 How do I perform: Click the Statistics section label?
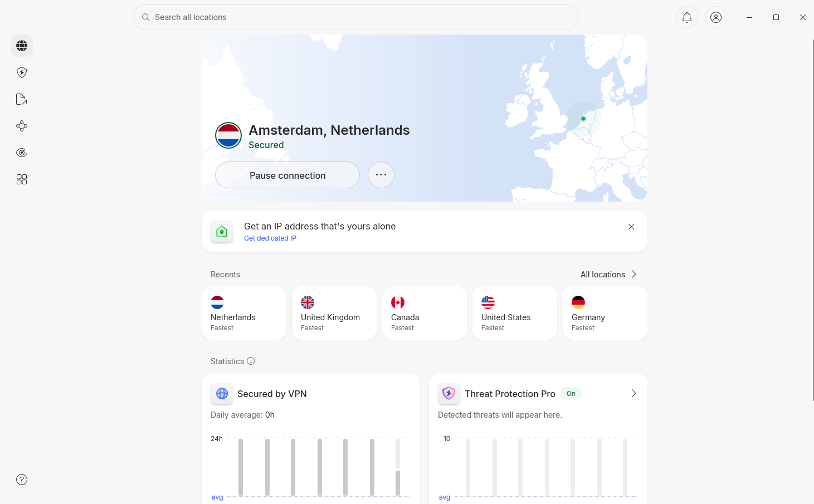[x=227, y=361]
